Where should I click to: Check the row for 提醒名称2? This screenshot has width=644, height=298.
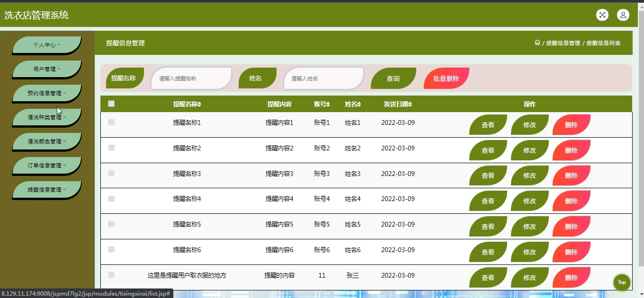click(111, 148)
